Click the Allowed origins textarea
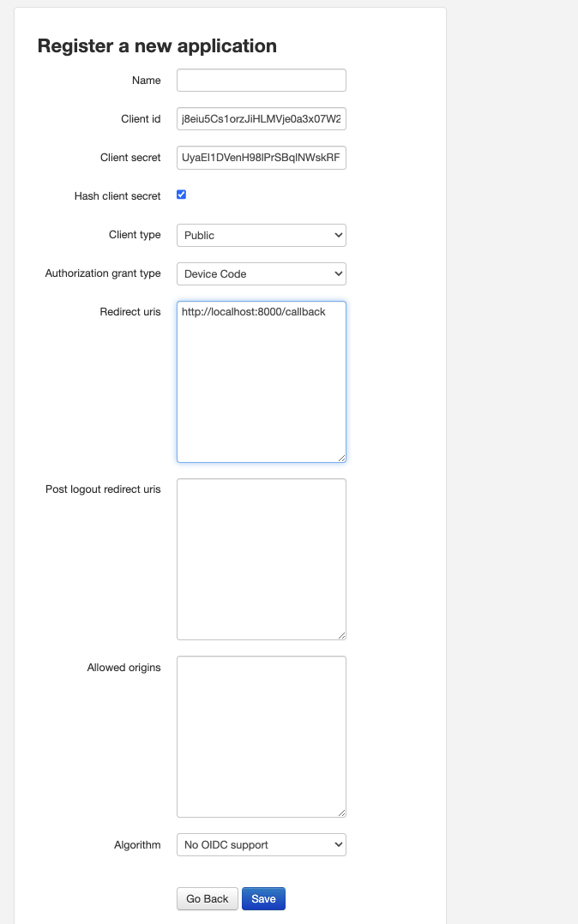This screenshot has height=924, width=578. tap(262, 736)
